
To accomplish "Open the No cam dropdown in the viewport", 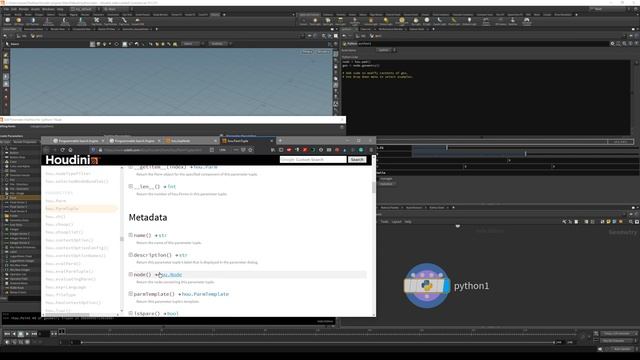I will pos(323,52).
